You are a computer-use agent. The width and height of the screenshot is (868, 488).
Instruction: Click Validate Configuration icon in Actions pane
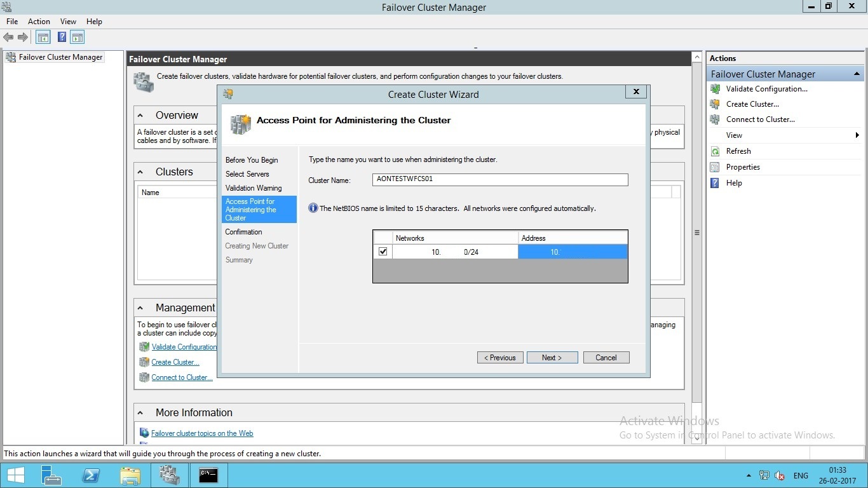pos(715,89)
